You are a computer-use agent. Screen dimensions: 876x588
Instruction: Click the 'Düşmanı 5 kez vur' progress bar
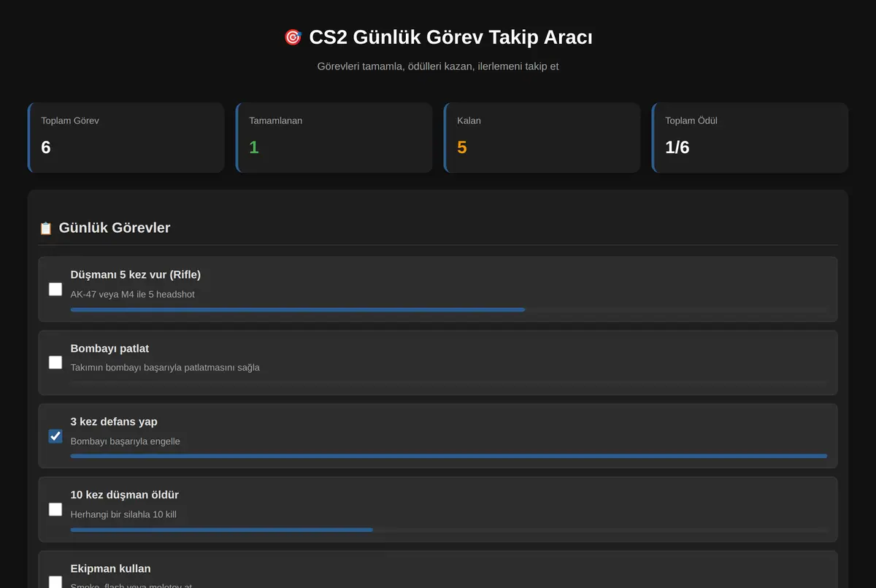pos(449,310)
